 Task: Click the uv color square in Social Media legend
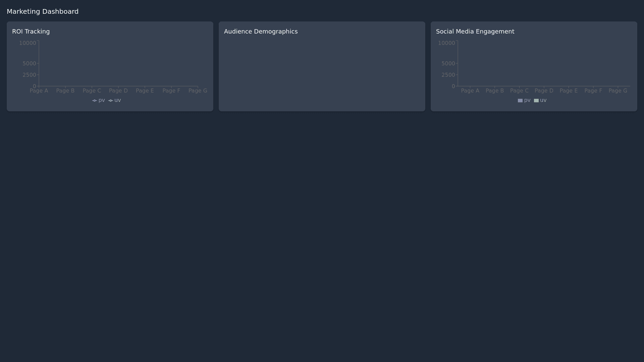click(536, 101)
